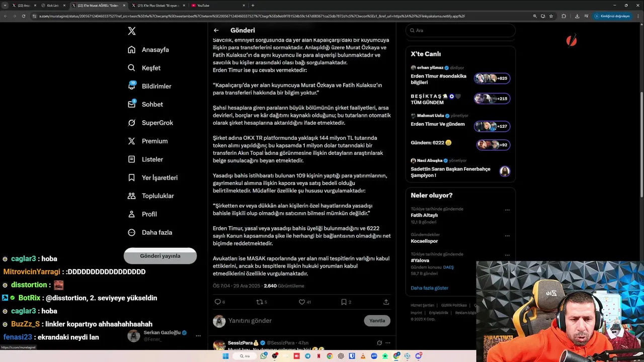The width and height of the screenshot is (644, 362).
Task: Click Gönderi yayınla button
Action: tap(160, 256)
